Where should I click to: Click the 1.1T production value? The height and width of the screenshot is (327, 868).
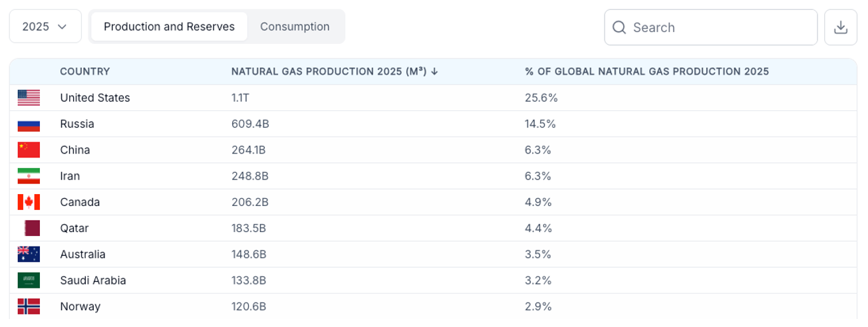point(241,98)
